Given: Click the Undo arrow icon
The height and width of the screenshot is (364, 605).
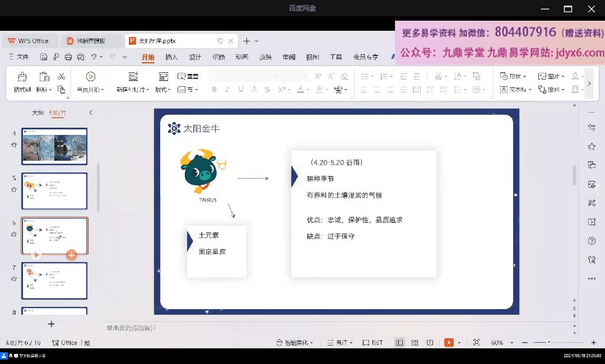Looking at the screenshot, I should click(94, 57).
